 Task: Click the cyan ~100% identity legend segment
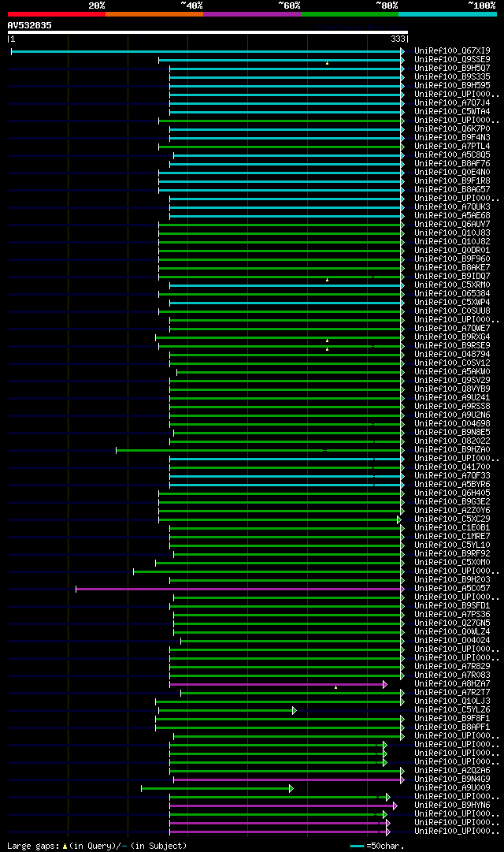[447, 14]
